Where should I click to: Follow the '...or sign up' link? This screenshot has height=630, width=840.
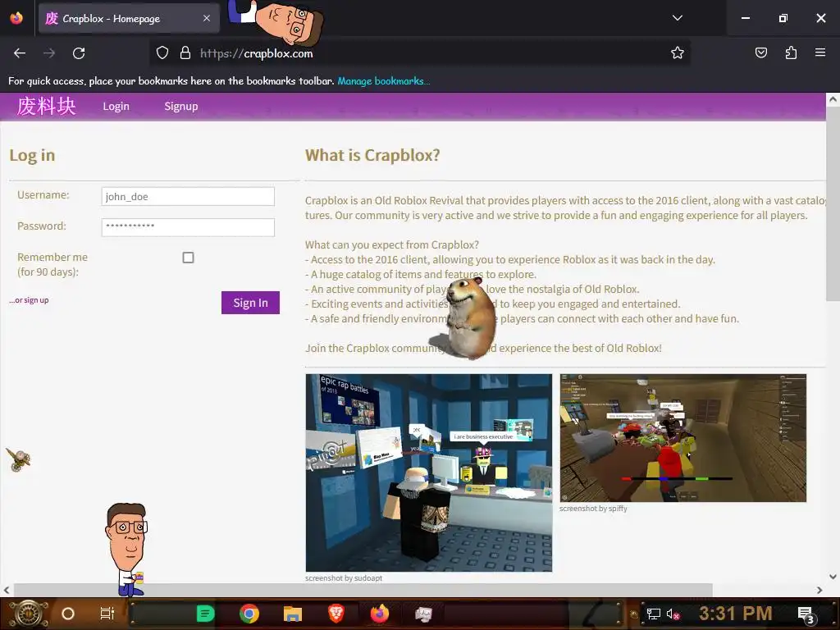tap(29, 300)
